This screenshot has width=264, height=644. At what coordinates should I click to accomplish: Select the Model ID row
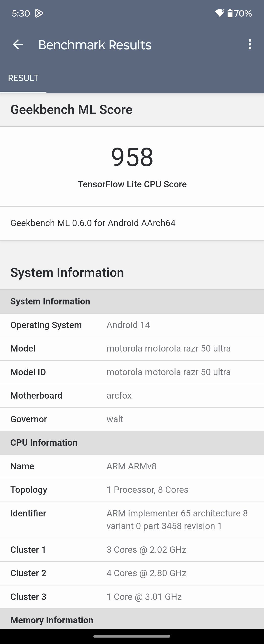132,372
